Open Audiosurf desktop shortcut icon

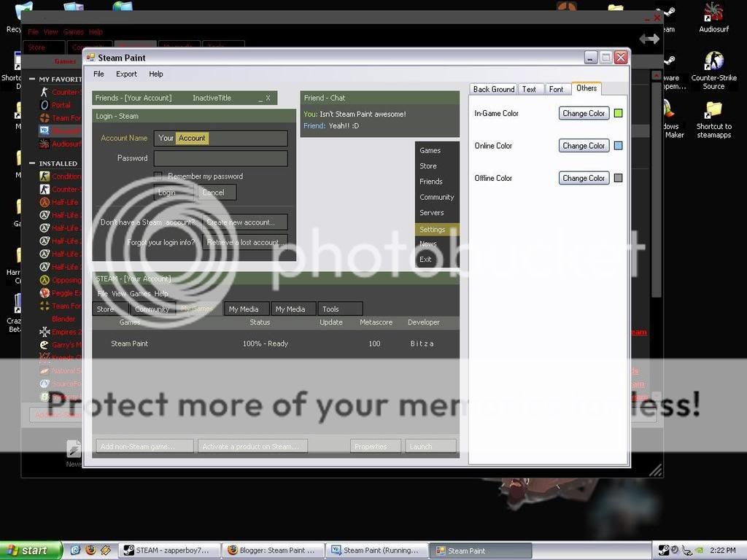(713, 15)
